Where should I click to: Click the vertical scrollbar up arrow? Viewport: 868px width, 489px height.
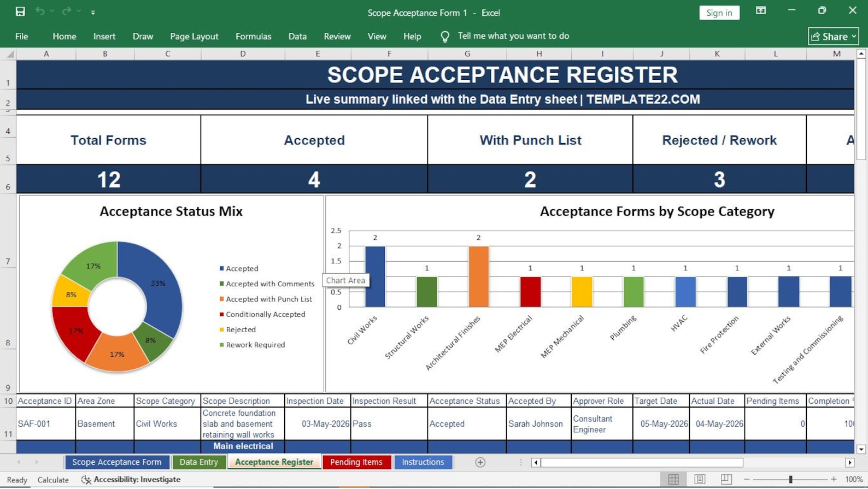click(x=861, y=54)
